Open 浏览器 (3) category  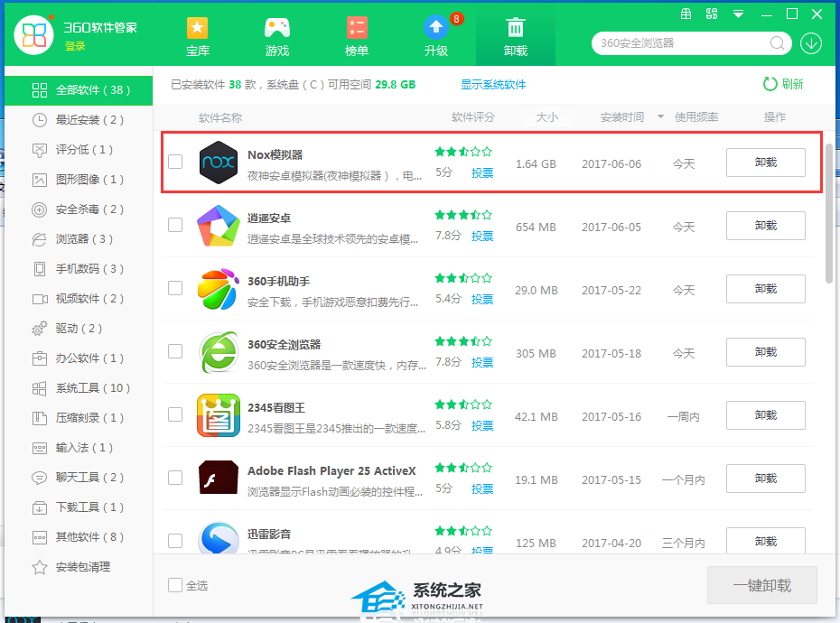(79, 239)
